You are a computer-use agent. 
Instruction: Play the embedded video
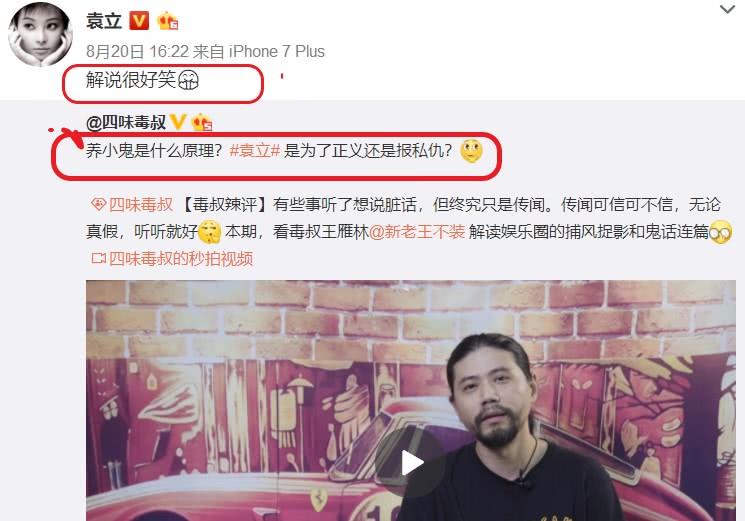tap(411, 463)
